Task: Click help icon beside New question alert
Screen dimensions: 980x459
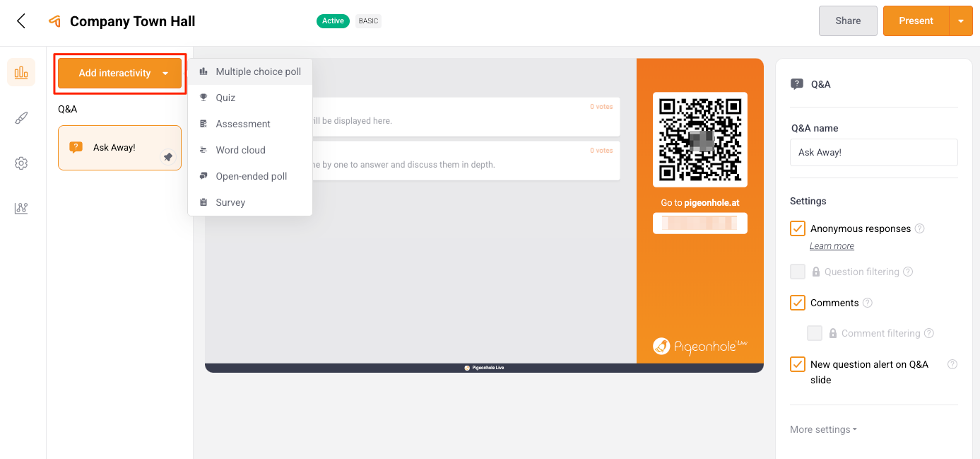Action: tap(952, 364)
